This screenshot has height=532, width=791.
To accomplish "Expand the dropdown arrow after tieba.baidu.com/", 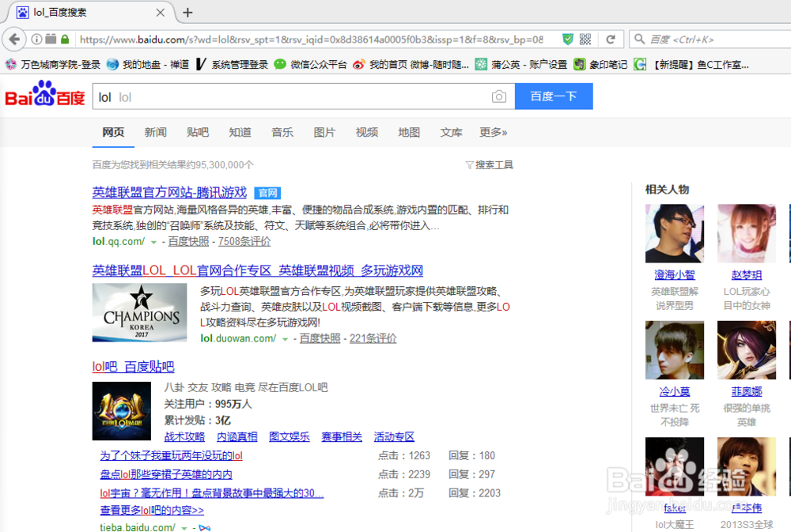I will [x=184, y=528].
